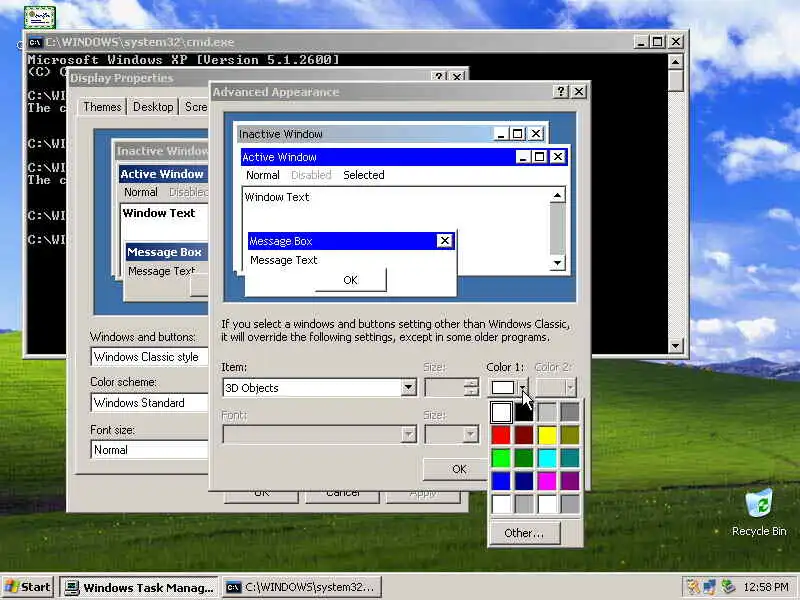The image size is (800, 600).
Task: Close the Display Properties dialog
Action: (x=457, y=77)
